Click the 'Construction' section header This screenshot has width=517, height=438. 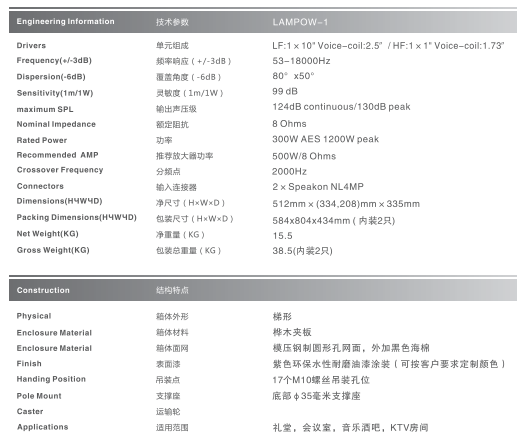(43, 290)
